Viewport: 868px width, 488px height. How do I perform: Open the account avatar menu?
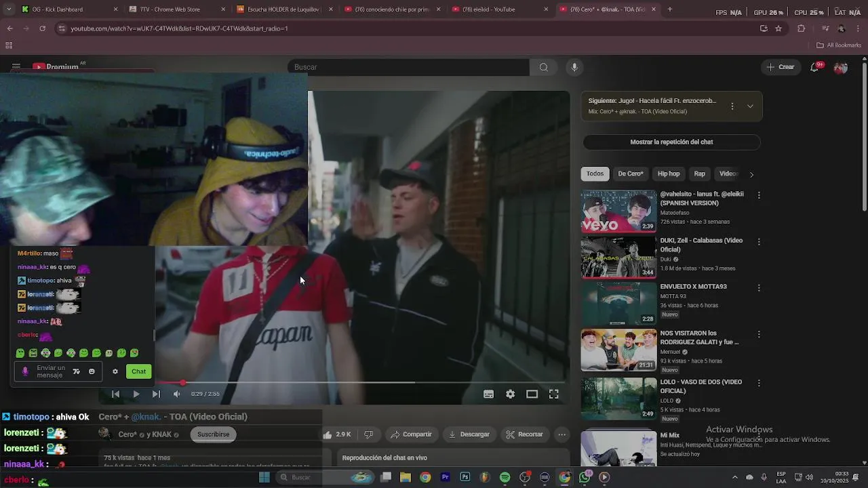[841, 68]
